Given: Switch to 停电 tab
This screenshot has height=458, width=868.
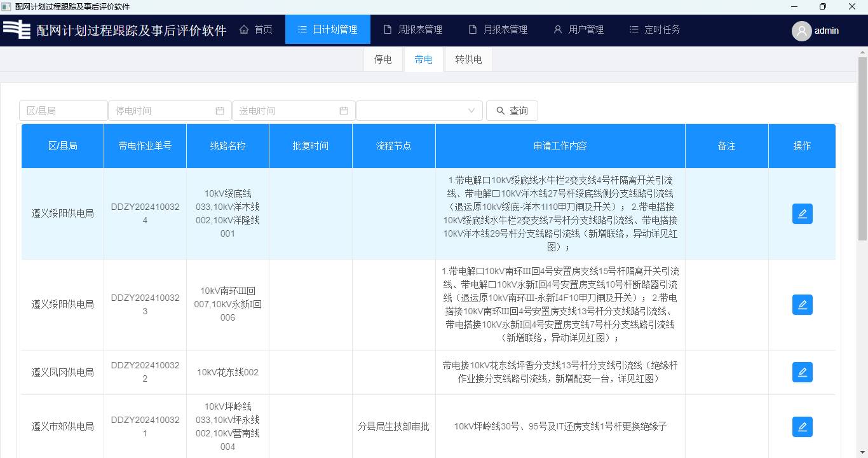Looking at the screenshot, I should click(x=383, y=59).
